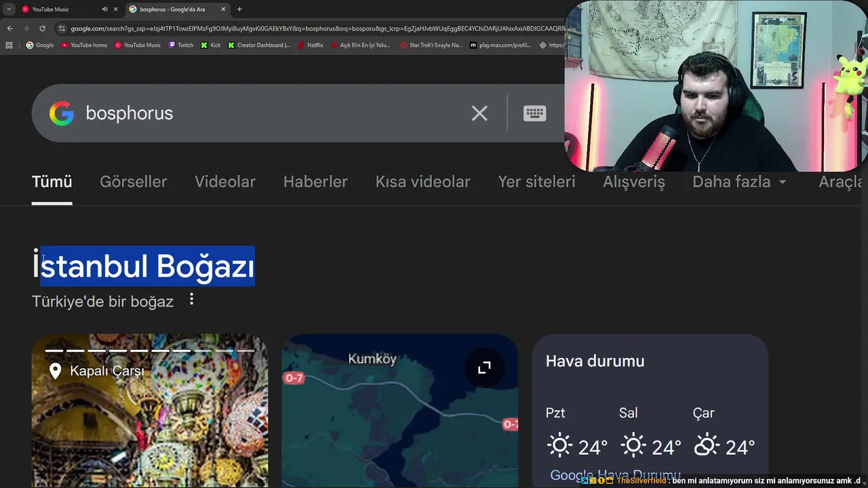Click the Kumköy label on the map

[x=372, y=359]
